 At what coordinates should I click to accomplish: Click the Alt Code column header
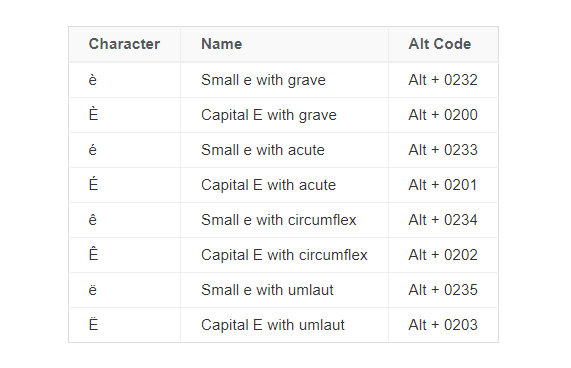coord(440,44)
